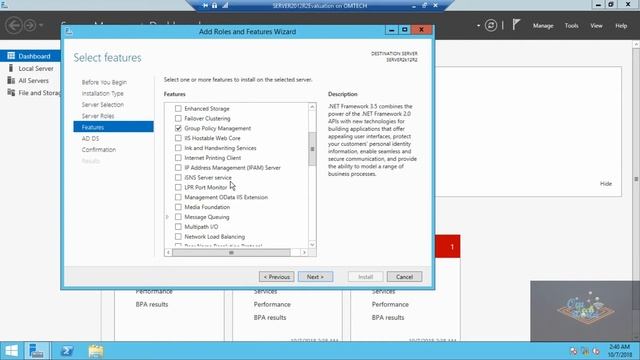Click the Next button
This screenshot has width=640, height=360.
[x=315, y=277]
